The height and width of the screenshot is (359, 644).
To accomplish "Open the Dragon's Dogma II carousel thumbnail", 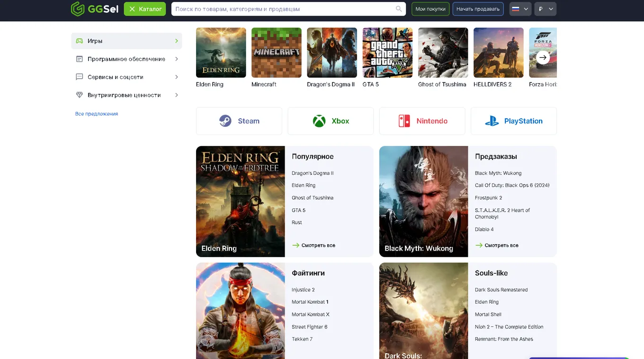I will pos(332,53).
